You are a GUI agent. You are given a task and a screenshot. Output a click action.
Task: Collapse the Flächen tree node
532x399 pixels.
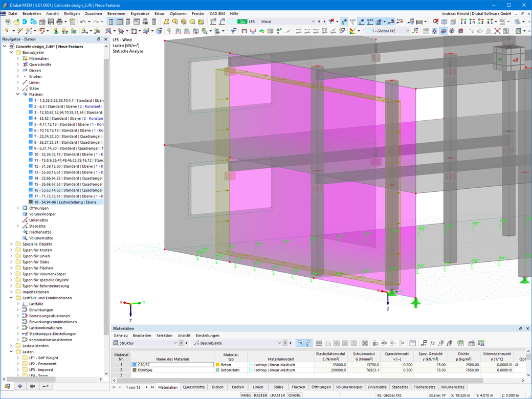pos(18,94)
